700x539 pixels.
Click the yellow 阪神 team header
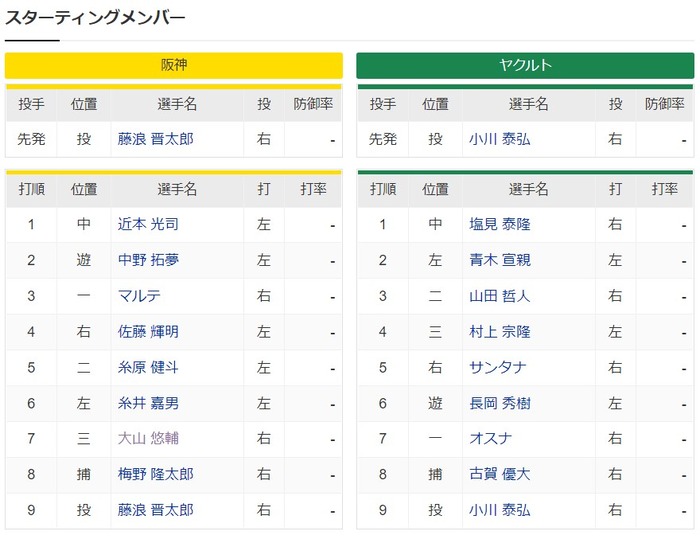click(174, 65)
